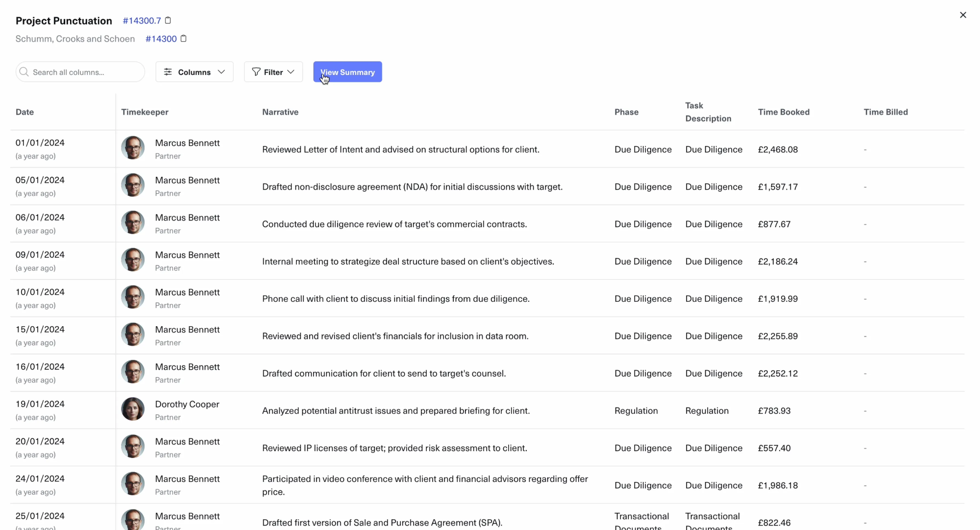Click the Phase column header
Image resolution: width=980 pixels, height=530 pixels.
(x=626, y=112)
